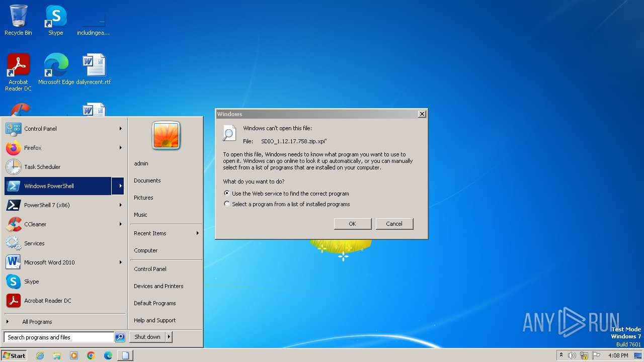Open dailyrecent.rtf on the desktop
644x362 pixels.
coord(94,69)
